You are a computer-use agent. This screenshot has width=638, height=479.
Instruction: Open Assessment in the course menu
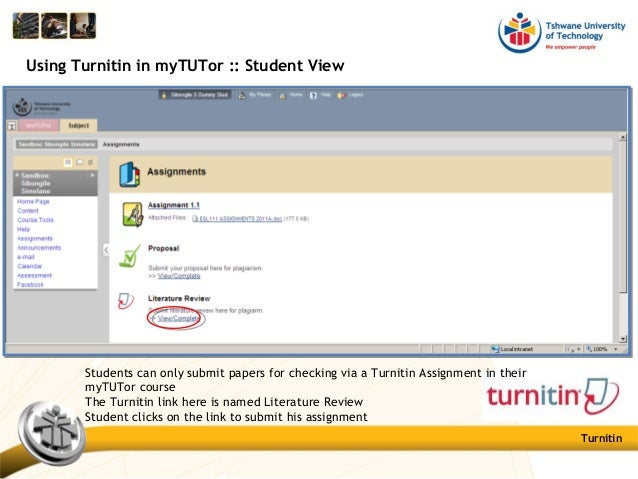click(34, 276)
